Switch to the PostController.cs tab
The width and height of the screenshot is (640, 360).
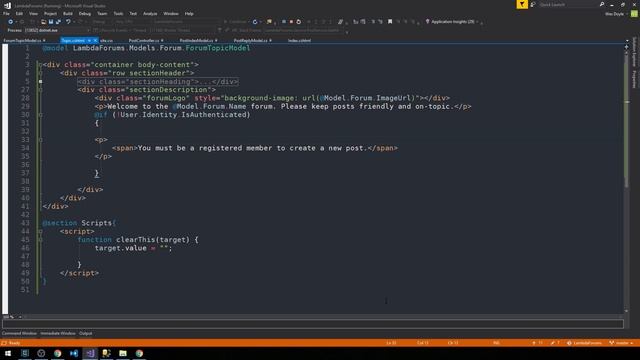click(x=144, y=40)
